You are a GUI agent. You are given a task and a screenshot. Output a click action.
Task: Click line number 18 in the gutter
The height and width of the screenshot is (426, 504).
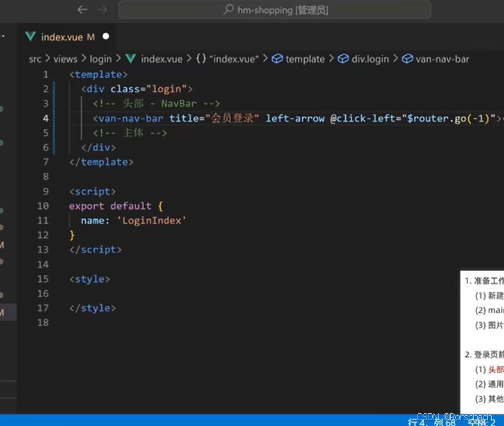point(43,322)
